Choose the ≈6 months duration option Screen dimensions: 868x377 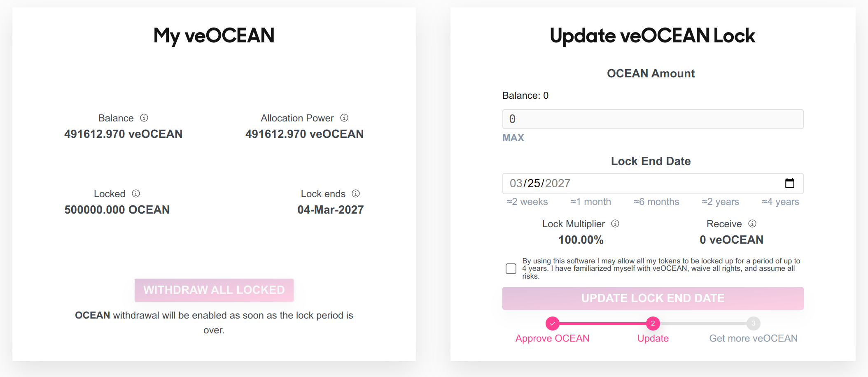pyautogui.click(x=656, y=202)
